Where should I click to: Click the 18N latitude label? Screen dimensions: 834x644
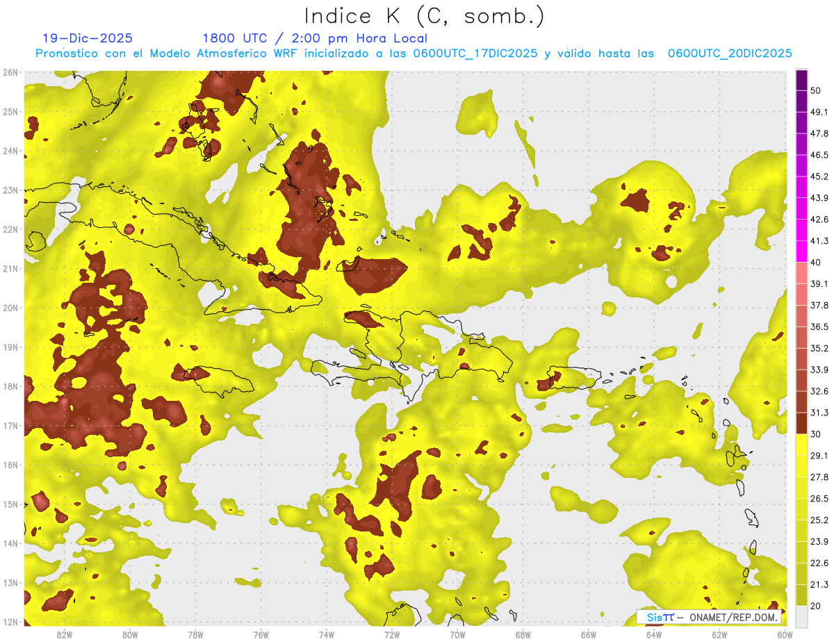[x=10, y=386]
